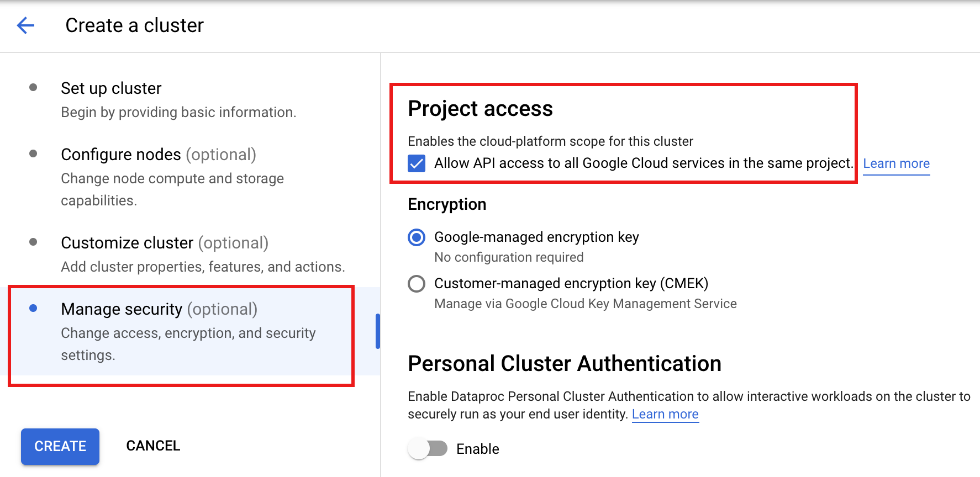Enable Personal Cluster Authentication toggle

pyautogui.click(x=428, y=448)
